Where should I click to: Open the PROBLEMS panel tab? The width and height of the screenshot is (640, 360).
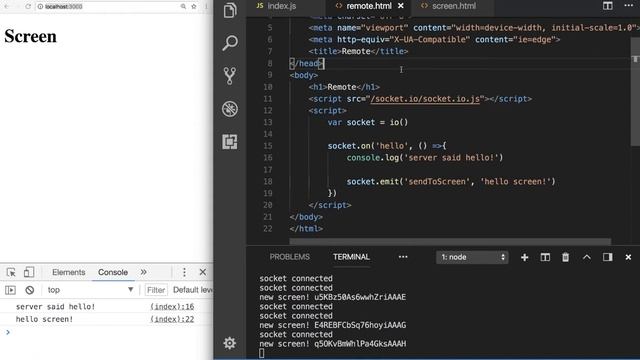[289, 257]
